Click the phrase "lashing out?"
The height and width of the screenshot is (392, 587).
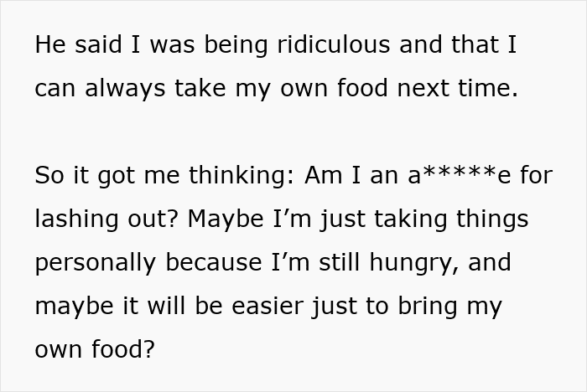pyautogui.click(x=106, y=219)
